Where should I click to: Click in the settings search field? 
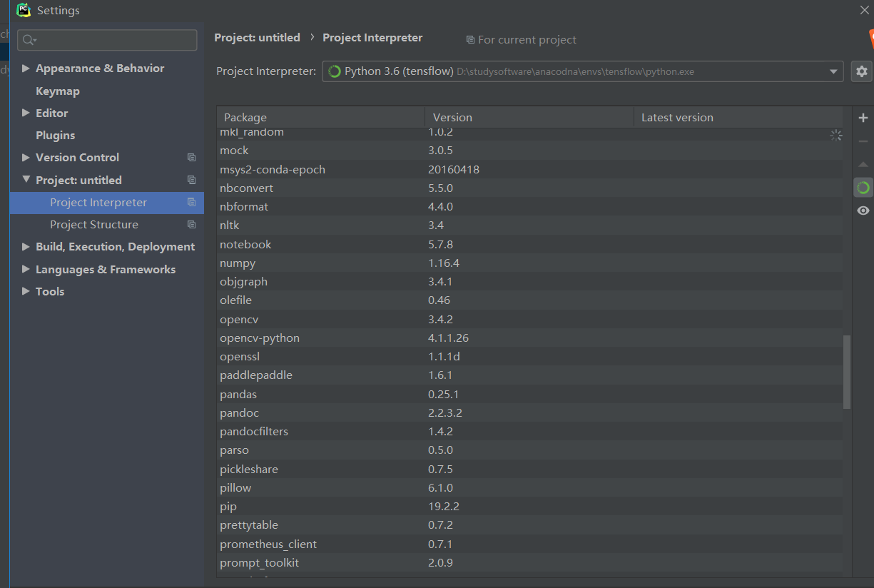(107, 40)
